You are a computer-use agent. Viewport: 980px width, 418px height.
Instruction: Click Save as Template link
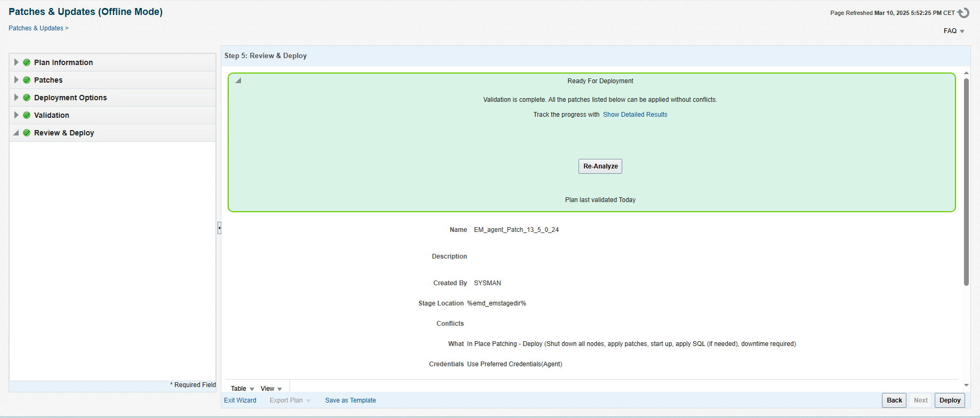350,400
